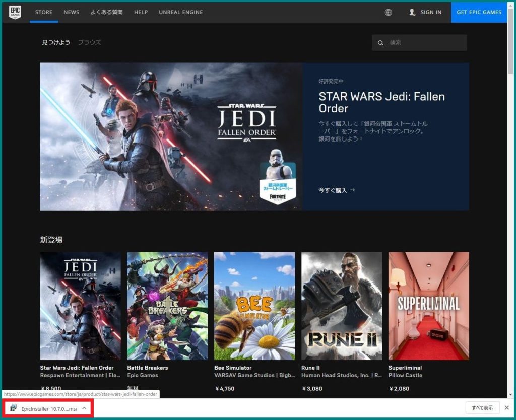Click the STAR WARS Jedi: Fallen Order banner title
The image size is (516, 420).
[x=382, y=102]
